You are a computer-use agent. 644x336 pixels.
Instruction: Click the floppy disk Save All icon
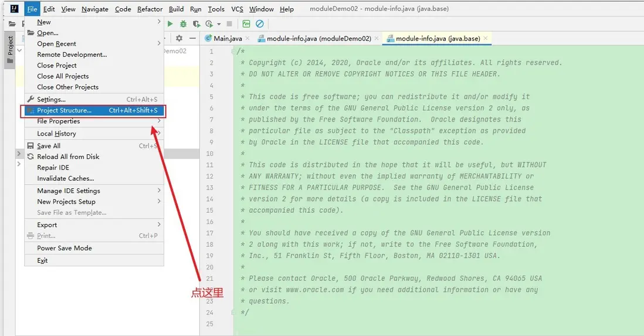point(30,145)
